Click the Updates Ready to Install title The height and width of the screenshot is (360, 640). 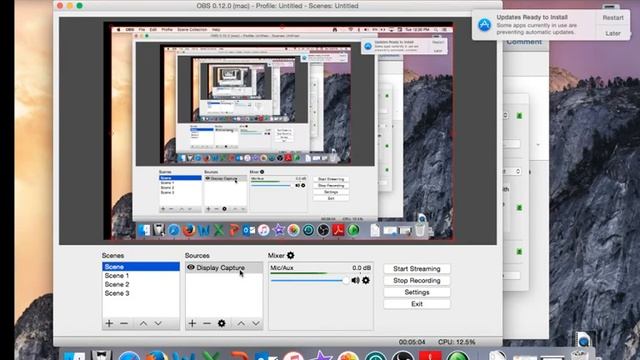pos(532,17)
